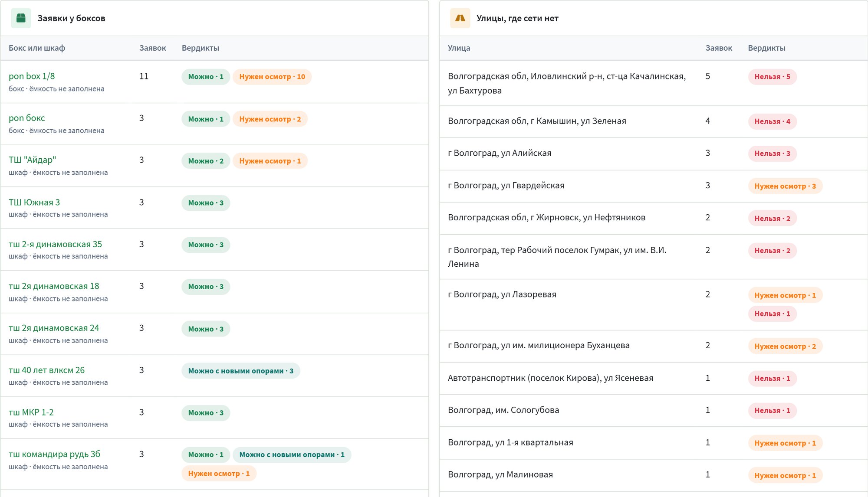The width and height of the screenshot is (868, 497).
Task: Click Нужен осмотр · 1 badge for тш командира рудь 3б
Action: (219, 474)
